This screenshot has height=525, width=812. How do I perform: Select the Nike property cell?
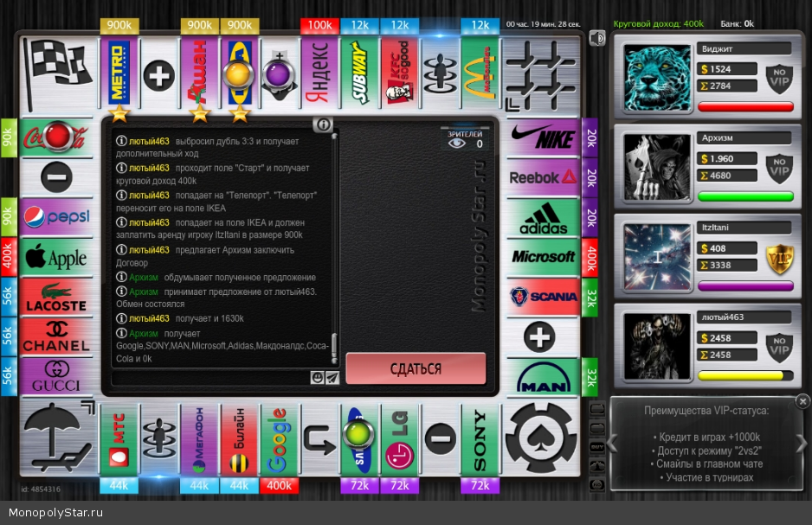[542, 138]
